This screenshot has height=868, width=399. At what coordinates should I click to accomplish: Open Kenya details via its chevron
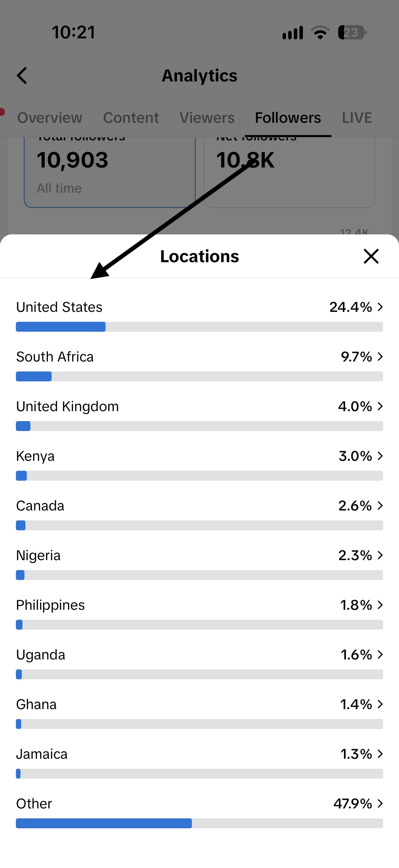tap(380, 456)
